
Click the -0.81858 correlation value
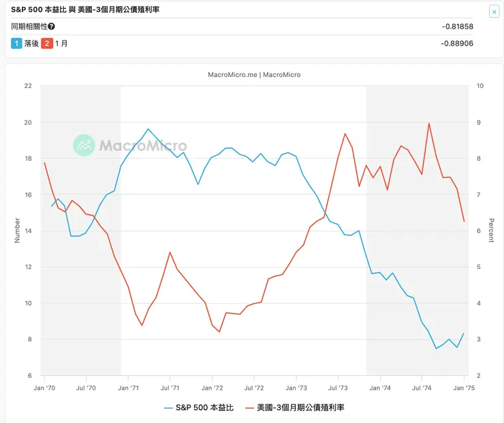457,27
